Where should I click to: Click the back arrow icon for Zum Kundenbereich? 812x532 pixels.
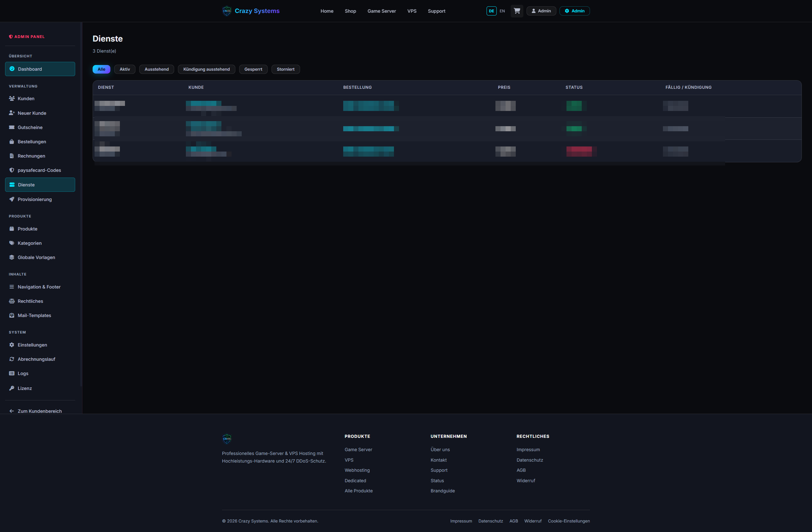click(x=12, y=411)
